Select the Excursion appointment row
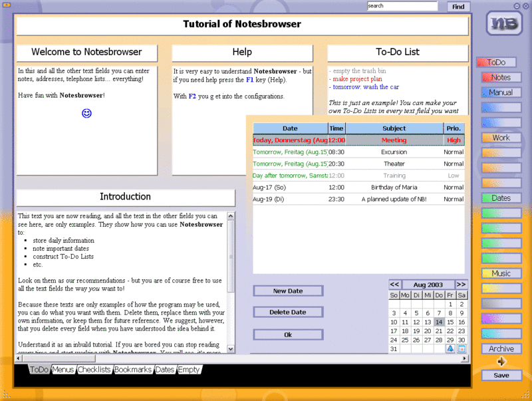The width and height of the screenshot is (532, 401). [x=358, y=152]
